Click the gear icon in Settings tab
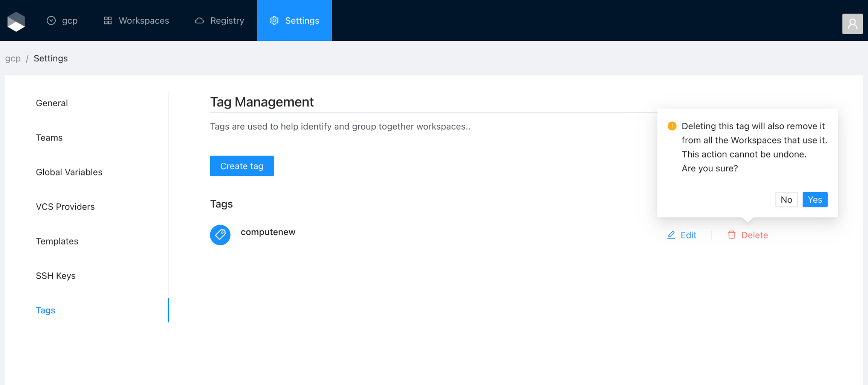The width and height of the screenshot is (868, 385). click(x=274, y=21)
